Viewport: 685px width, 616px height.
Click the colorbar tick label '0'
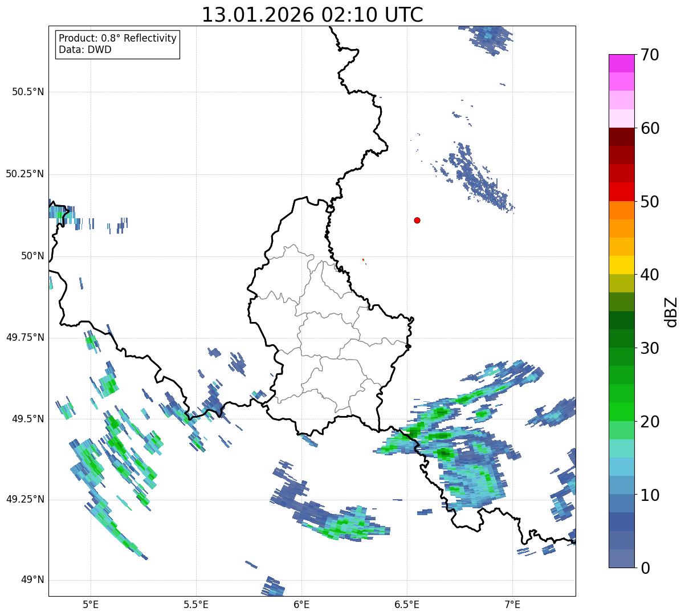(x=646, y=568)
